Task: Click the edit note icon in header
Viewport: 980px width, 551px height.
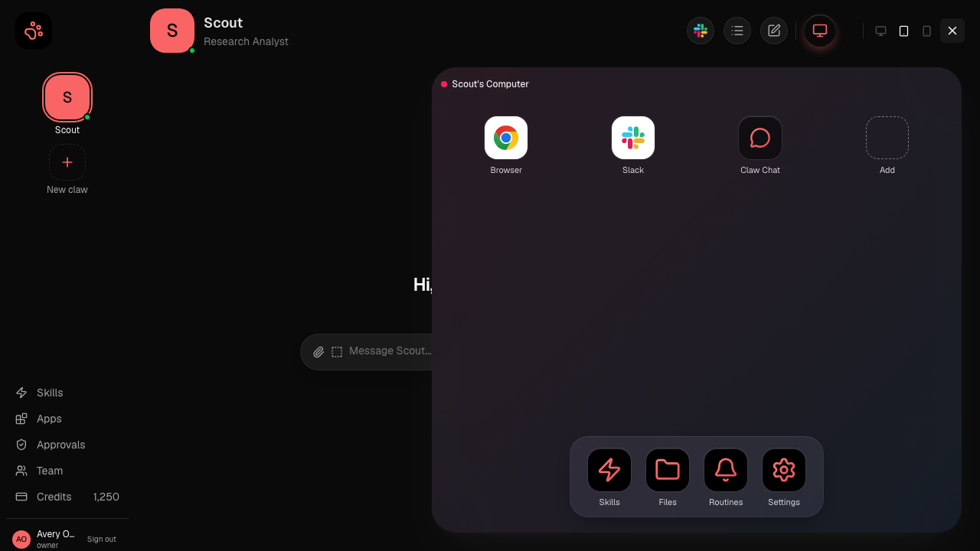Action: click(x=774, y=31)
